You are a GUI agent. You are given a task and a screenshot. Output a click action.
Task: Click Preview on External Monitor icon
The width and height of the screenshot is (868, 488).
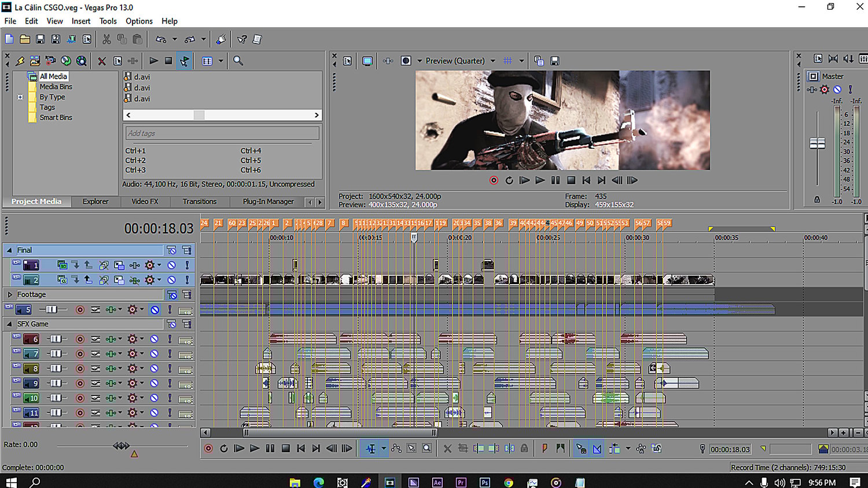(x=367, y=61)
